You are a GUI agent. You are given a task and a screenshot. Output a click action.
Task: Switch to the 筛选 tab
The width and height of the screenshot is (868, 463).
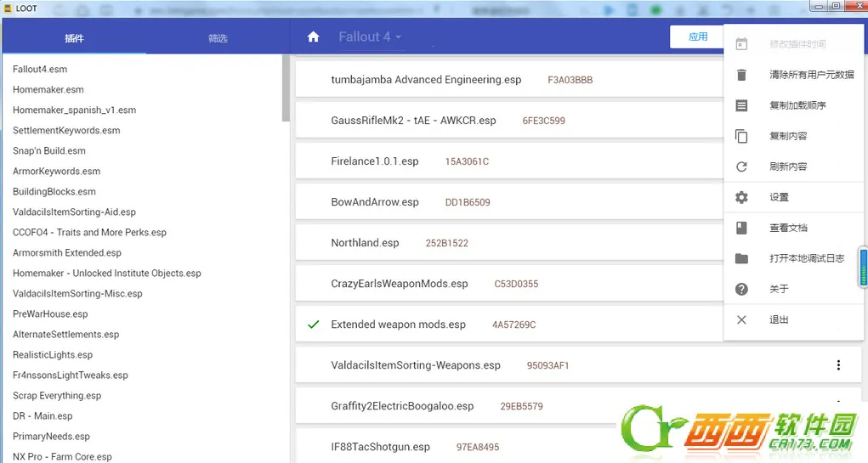coord(218,38)
